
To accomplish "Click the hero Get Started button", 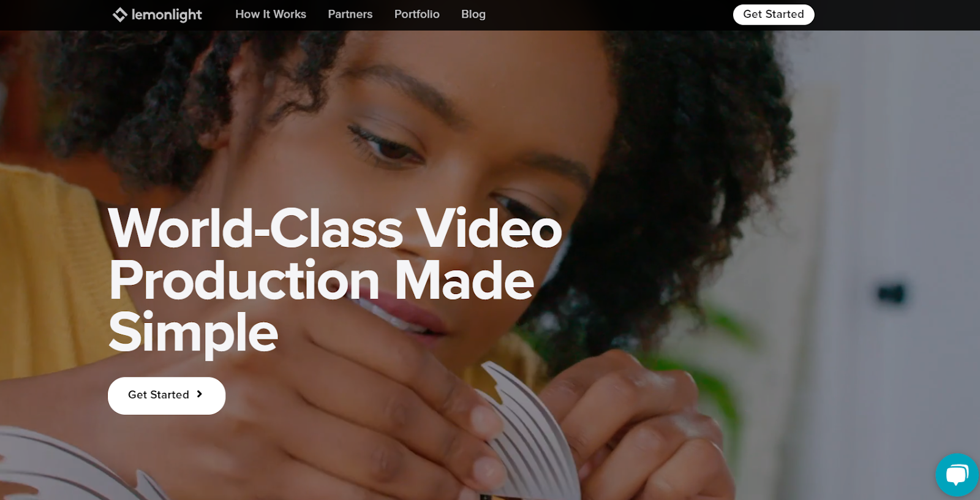I will (x=167, y=395).
